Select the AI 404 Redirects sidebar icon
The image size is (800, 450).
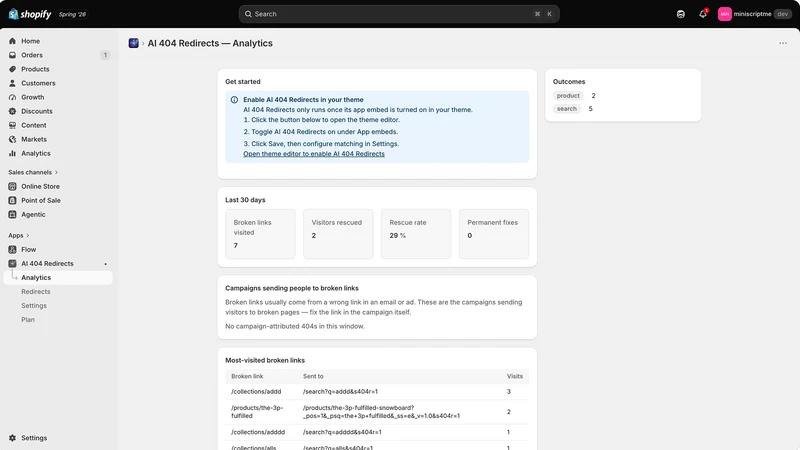(x=12, y=263)
